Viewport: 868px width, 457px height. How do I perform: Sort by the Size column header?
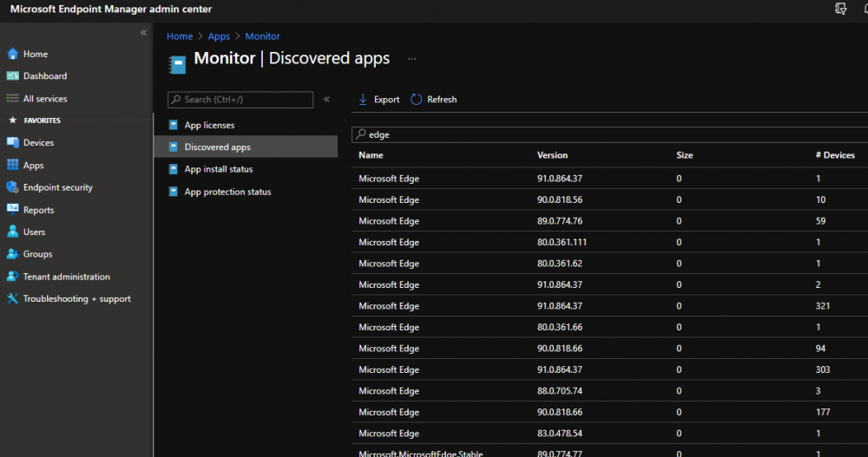pos(684,155)
